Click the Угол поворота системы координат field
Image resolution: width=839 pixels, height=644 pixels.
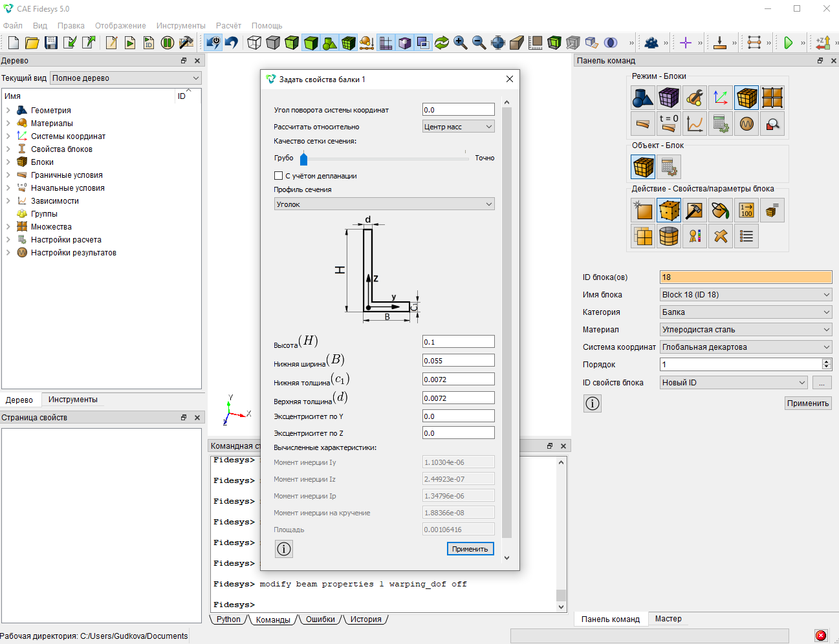click(459, 110)
